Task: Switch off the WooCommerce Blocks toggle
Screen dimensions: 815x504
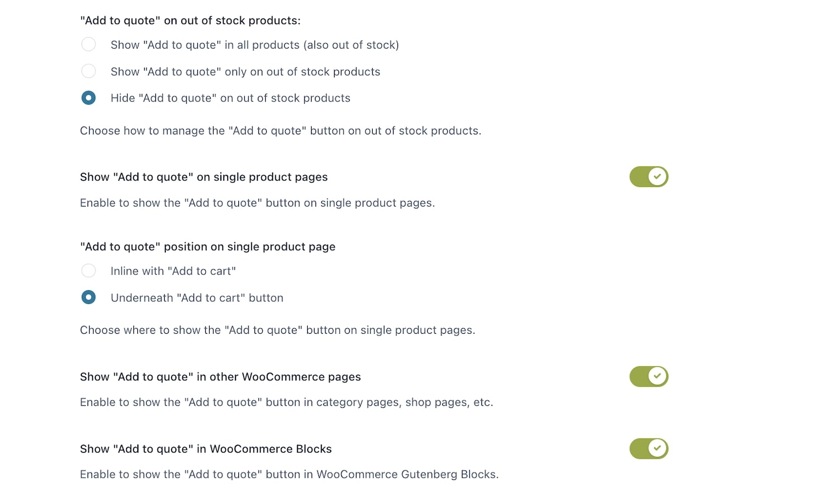Action: click(x=649, y=449)
